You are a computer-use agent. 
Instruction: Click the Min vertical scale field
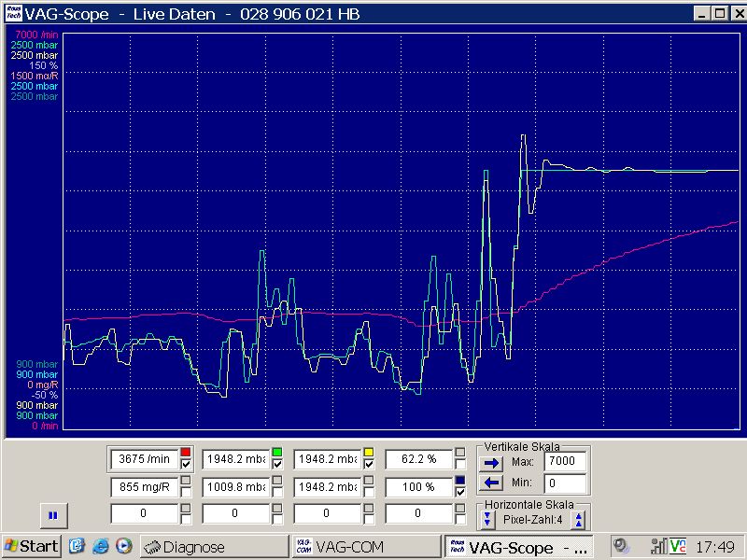tap(566, 483)
